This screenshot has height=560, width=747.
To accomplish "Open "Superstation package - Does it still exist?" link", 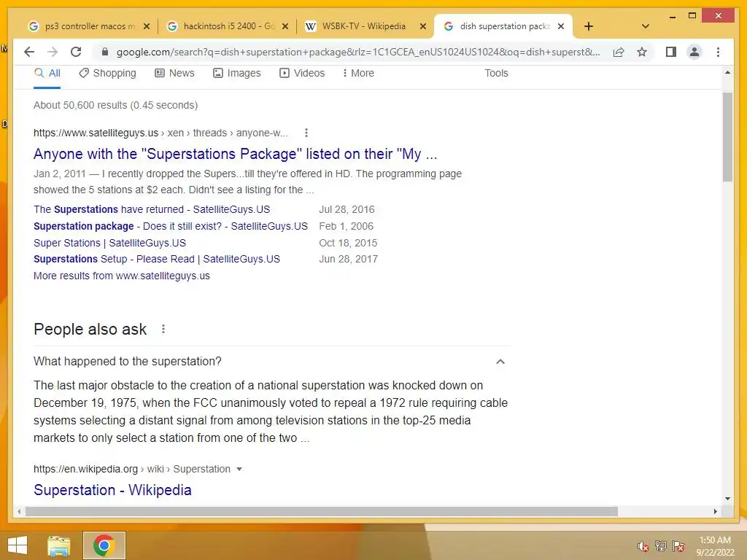I will tap(171, 226).
